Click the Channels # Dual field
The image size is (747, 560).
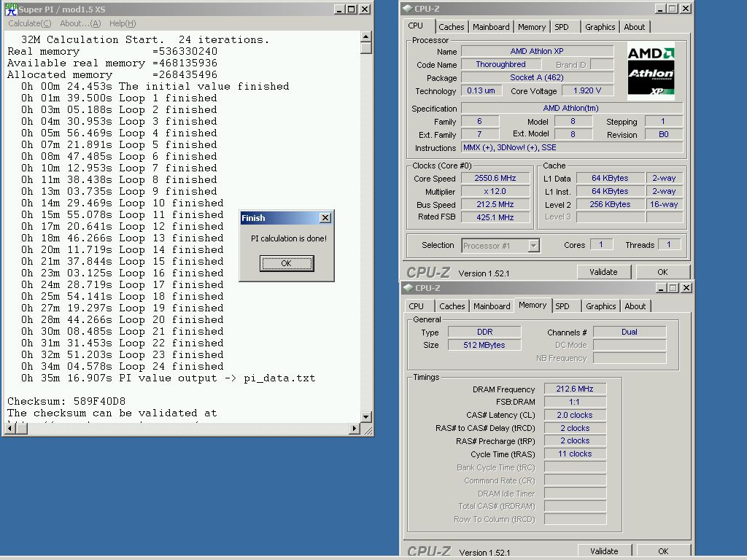click(630, 332)
